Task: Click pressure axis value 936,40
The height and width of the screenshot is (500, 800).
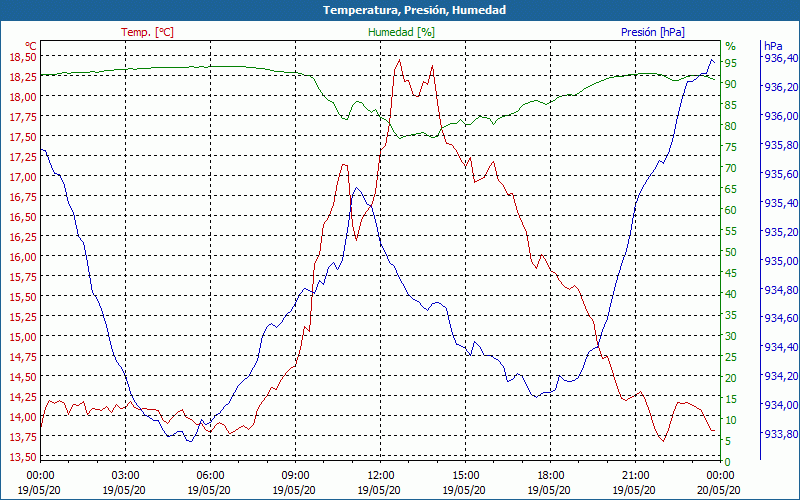Action: (780, 58)
